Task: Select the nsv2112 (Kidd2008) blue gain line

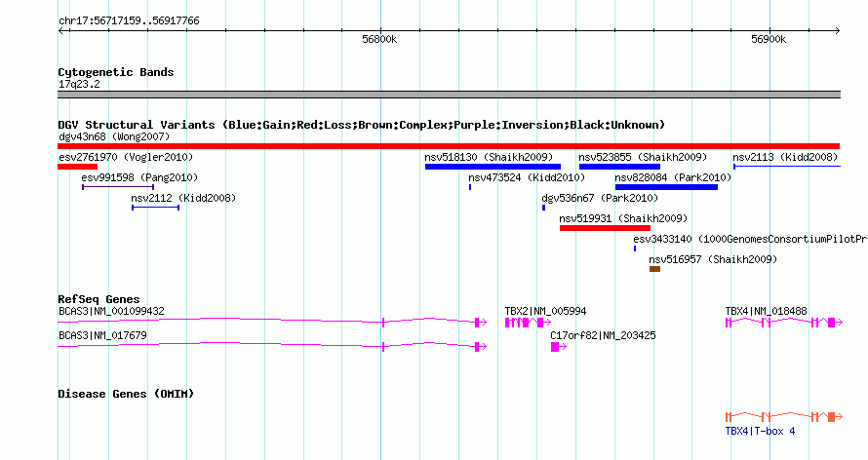Action: click(x=155, y=208)
